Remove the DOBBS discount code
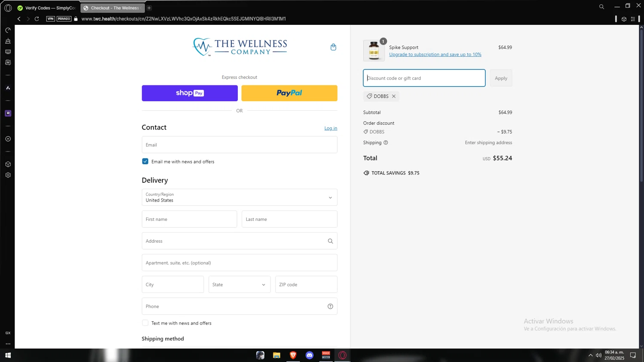The height and width of the screenshot is (362, 644). click(394, 96)
